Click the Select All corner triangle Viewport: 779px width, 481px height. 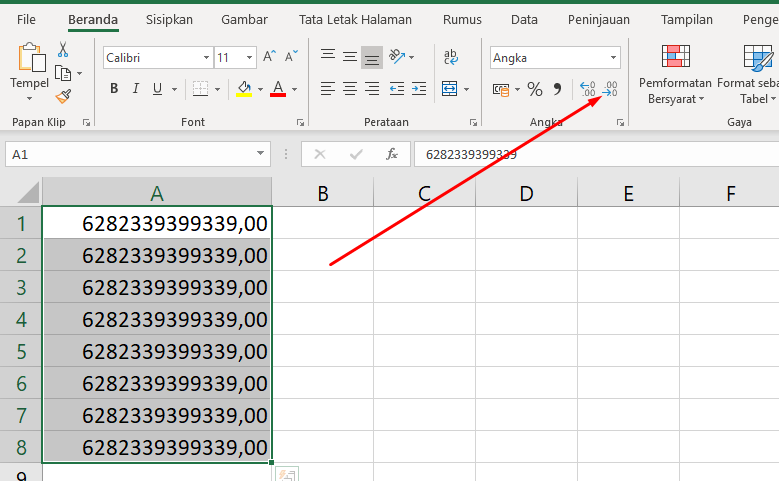tap(27, 192)
